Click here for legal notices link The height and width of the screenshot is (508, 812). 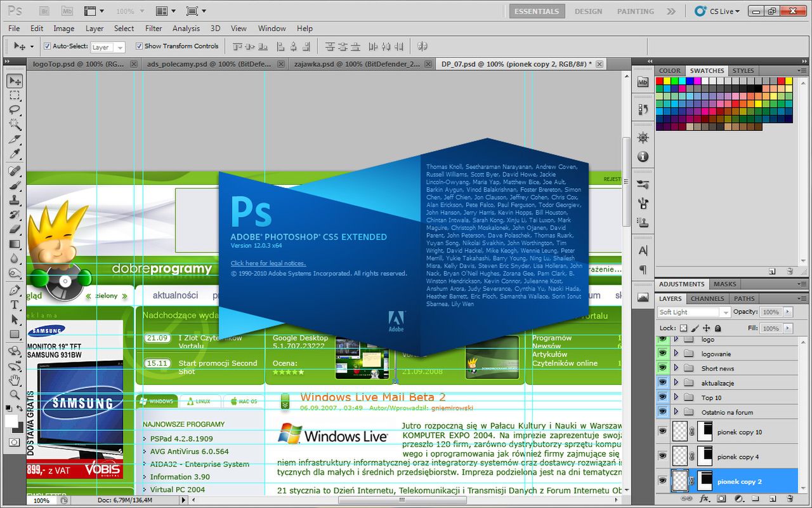coord(268,263)
